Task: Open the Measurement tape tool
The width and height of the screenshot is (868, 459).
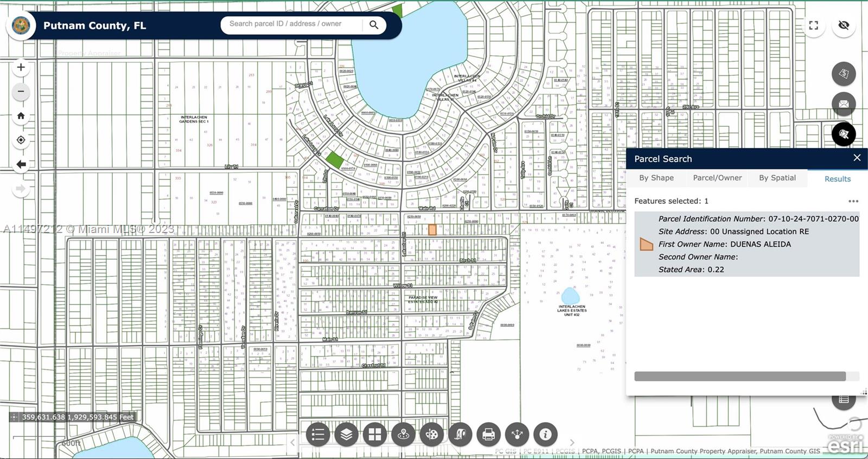Action: [460, 434]
